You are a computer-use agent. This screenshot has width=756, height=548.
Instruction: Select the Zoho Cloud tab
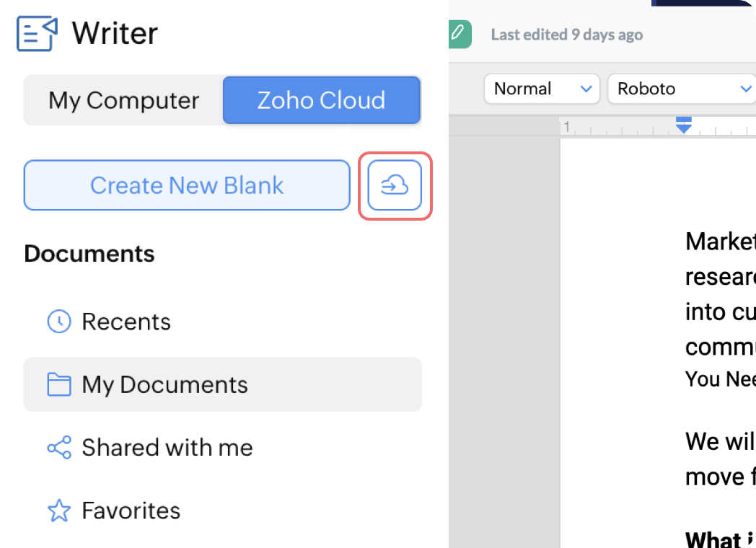point(321,100)
